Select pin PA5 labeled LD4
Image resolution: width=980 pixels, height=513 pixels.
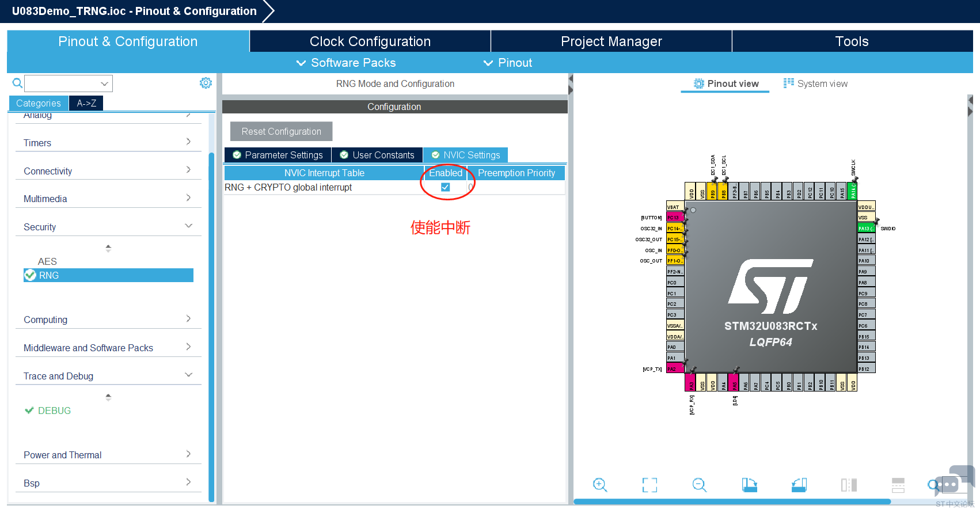click(x=735, y=382)
